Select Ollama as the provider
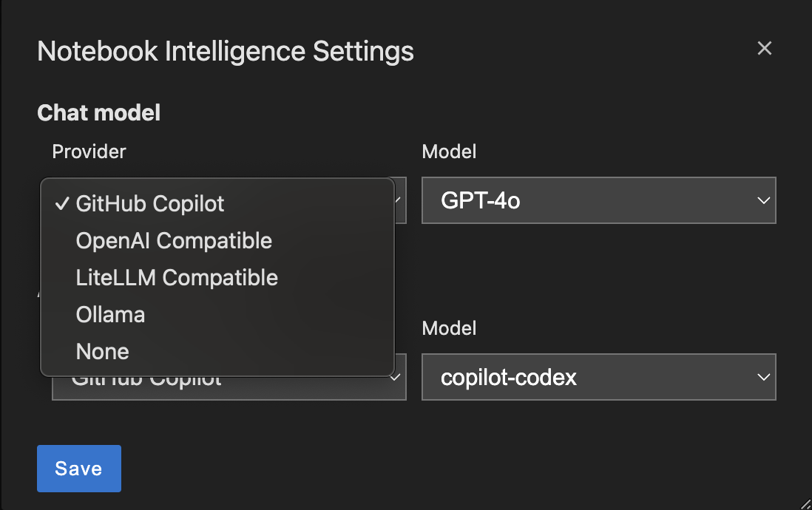 [110, 314]
